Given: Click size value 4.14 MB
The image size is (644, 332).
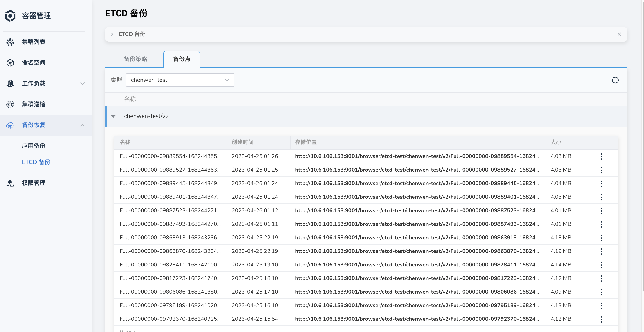Looking at the screenshot, I should (x=561, y=265).
